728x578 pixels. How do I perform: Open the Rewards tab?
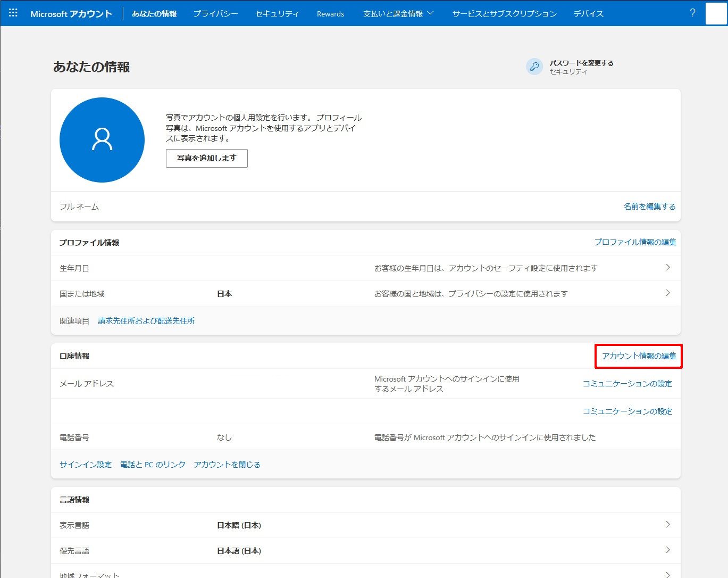(330, 14)
